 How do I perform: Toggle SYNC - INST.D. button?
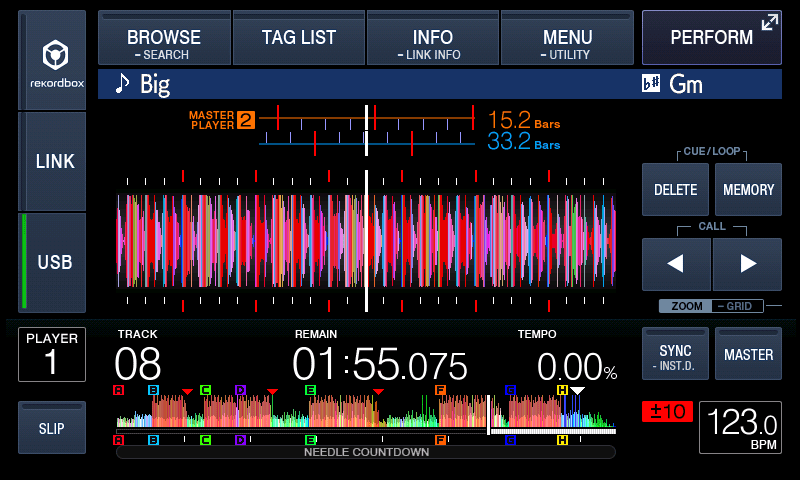tap(676, 354)
